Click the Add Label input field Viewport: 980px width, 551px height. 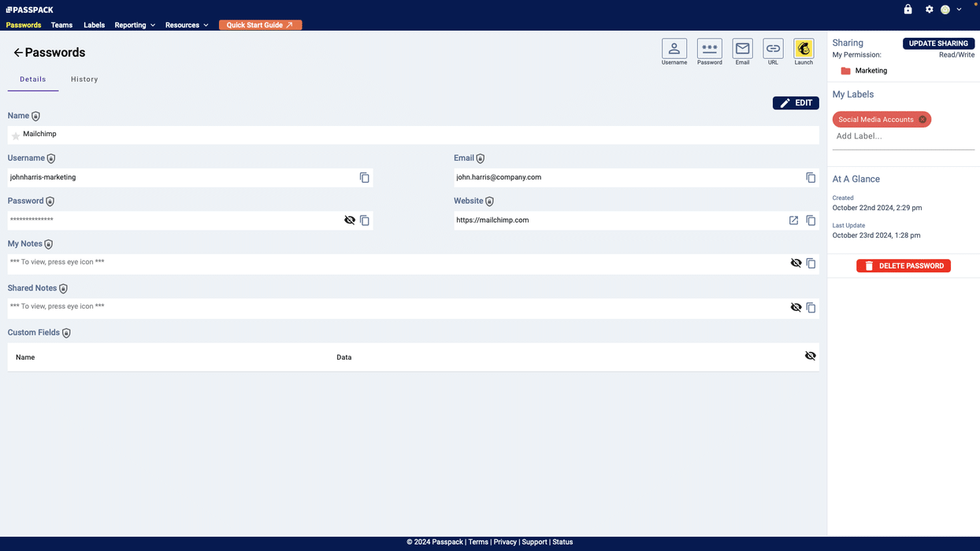pyautogui.click(x=903, y=136)
